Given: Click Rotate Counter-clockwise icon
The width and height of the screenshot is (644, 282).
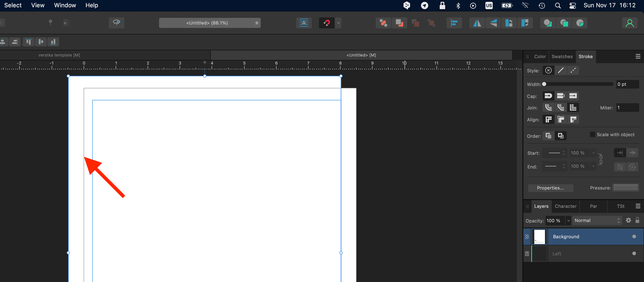Looking at the screenshot, I should tap(509, 23).
